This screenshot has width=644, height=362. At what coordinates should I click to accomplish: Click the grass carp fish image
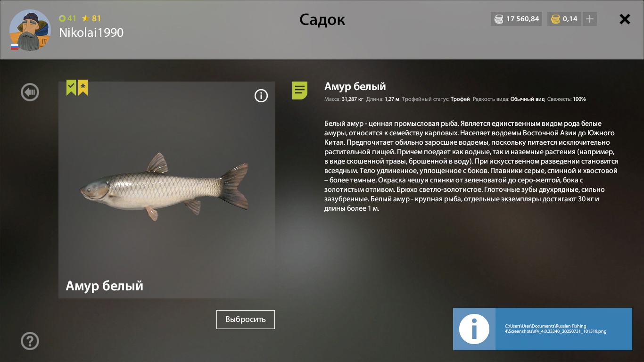tap(164, 186)
